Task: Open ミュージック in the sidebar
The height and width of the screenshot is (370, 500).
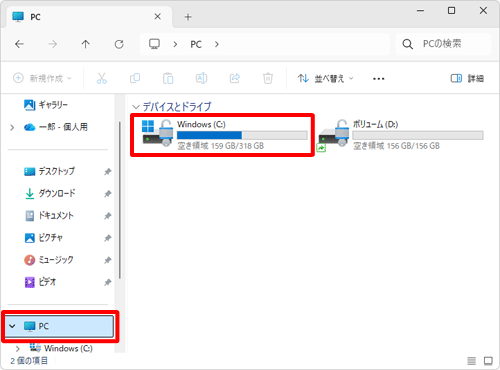Action: pyautogui.click(x=49, y=260)
